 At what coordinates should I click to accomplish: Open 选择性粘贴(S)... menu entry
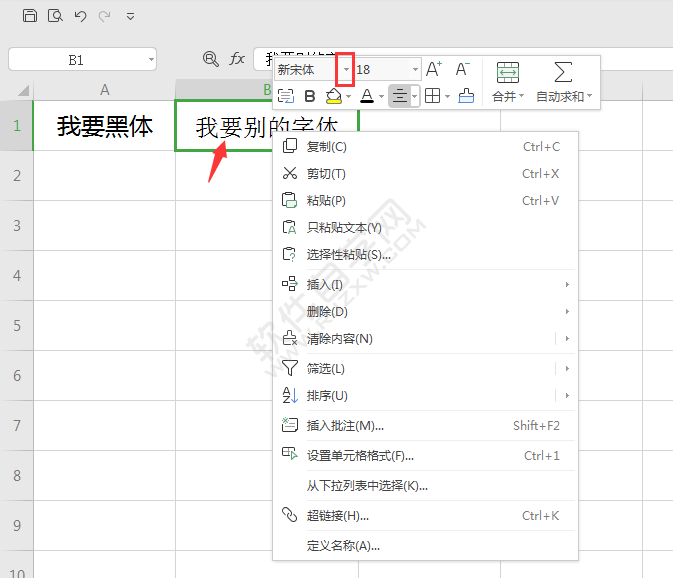[425, 255]
